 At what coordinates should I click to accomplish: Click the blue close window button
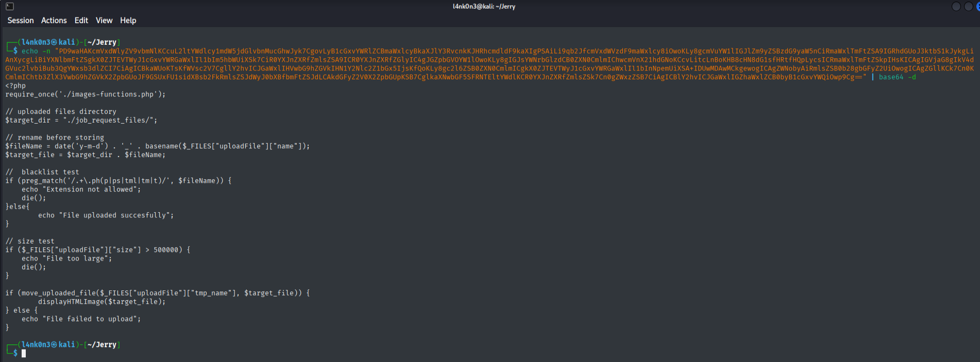pos(977,7)
